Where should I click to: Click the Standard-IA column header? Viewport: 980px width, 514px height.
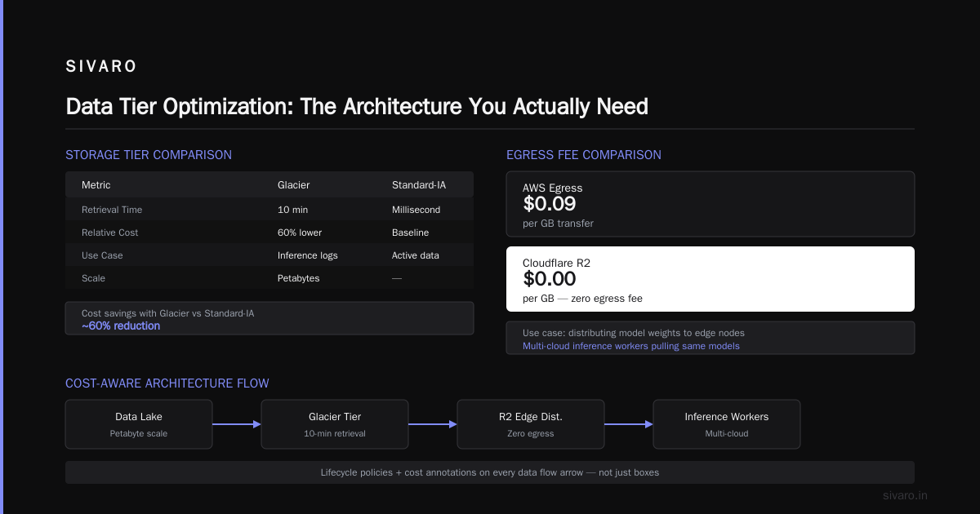(x=419, y=185)
